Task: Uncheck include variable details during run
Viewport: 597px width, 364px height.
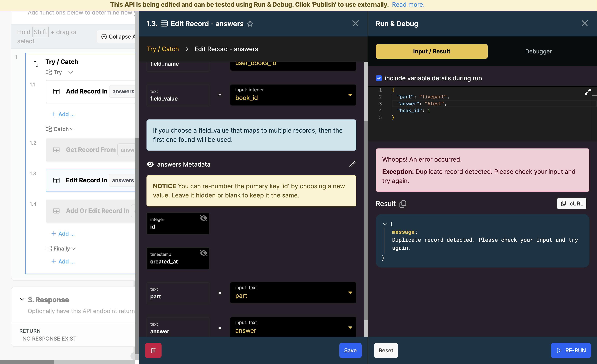Action: (x=379, y=78)
